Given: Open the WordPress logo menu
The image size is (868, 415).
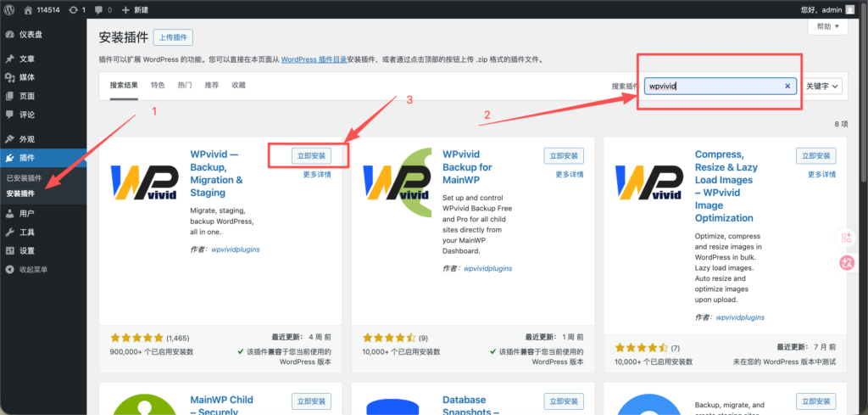Looking at the screenshot, I should point(10,9).
